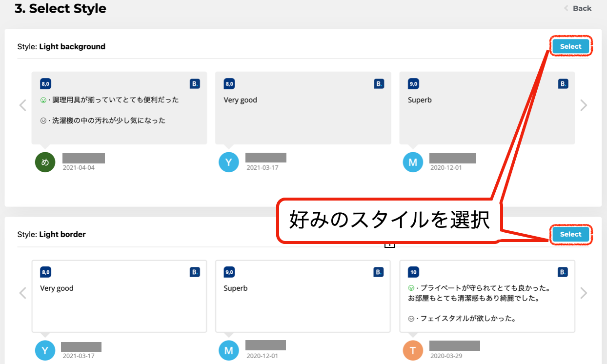Click the green め avatar icon
Image resolution: width=607 pixels, height=364 pixels.
coord(45,162)
